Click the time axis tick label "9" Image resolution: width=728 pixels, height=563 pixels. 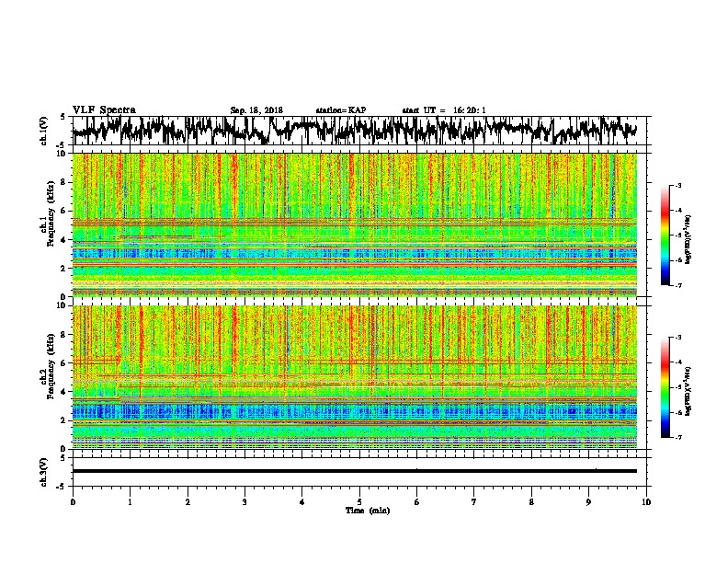click(x=588, y=502)
